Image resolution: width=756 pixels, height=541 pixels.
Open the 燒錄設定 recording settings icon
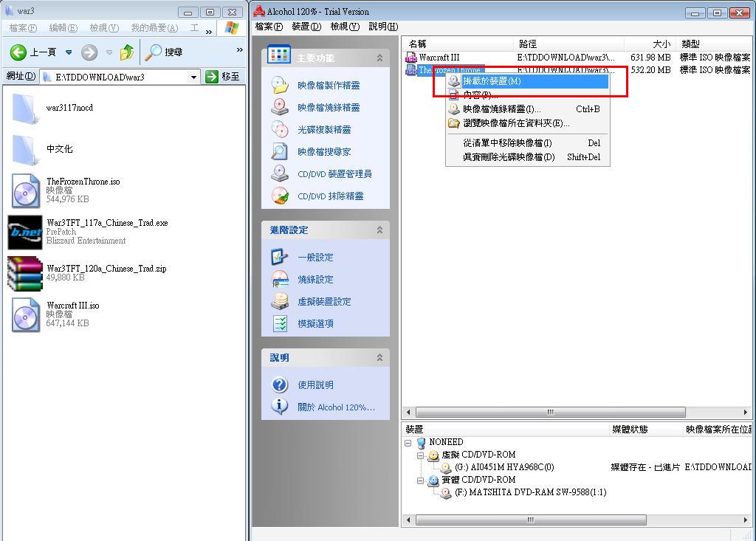[x=280, y=279]
